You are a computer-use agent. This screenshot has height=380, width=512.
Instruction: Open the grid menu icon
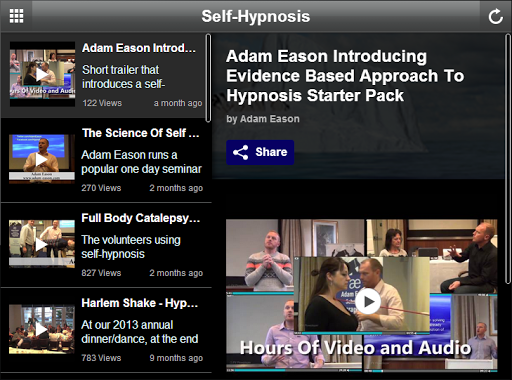pos(16,16)
